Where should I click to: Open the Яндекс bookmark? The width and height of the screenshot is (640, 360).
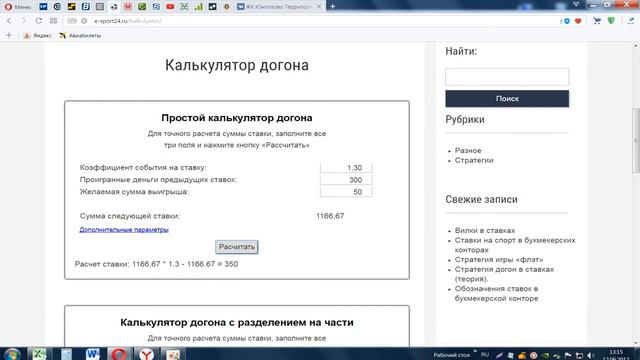[x=38, y=36]
